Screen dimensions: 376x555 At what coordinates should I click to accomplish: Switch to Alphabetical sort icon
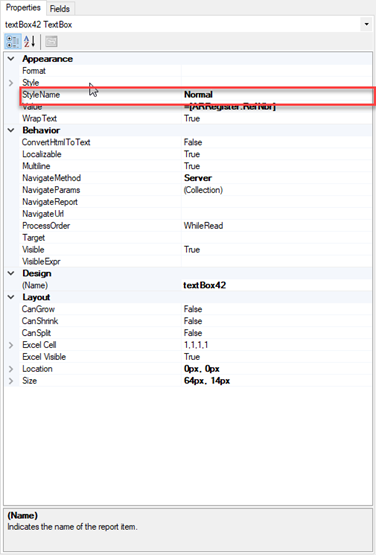click(30, 42)
